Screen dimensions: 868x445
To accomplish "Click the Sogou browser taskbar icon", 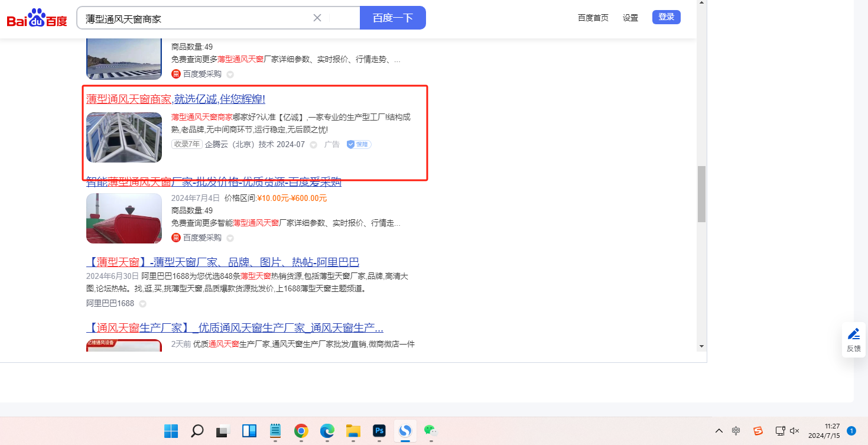I will pyautogui.click(x=405, y=431).
